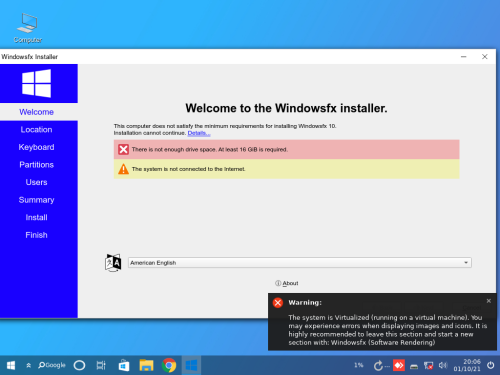Dismiss the virtualization warning notification
Image resolution: width=500 pixels, height=375 pixels.
(x=489, y=301)
